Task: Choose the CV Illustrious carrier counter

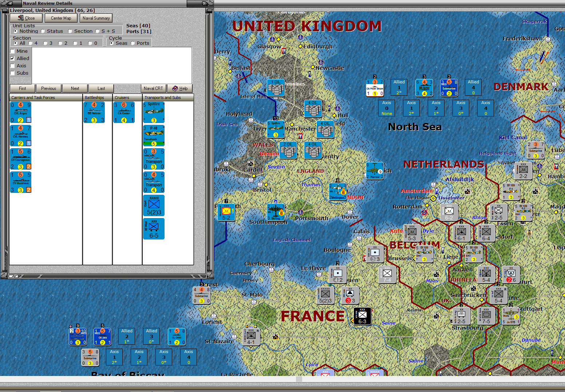Action: point(21,182)
